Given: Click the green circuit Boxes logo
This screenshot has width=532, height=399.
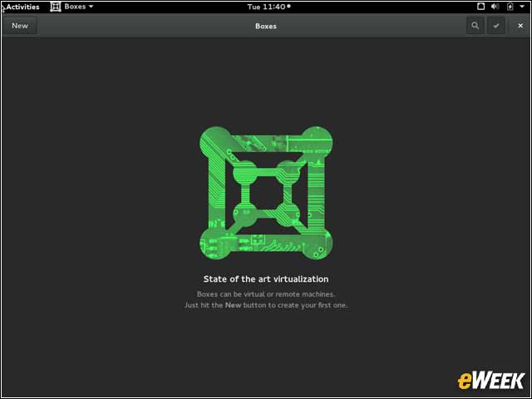Looking at the screenshot, I should click(266, 190).
